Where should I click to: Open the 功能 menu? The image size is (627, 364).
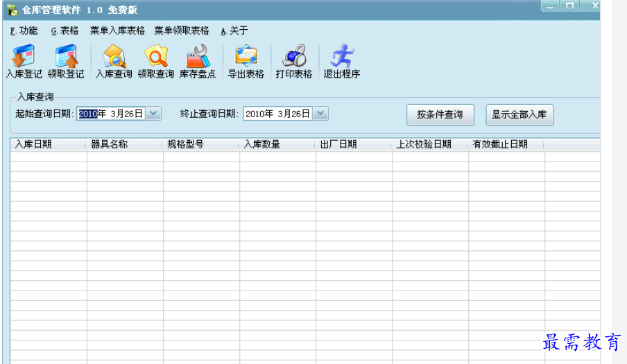pos(24,31)
